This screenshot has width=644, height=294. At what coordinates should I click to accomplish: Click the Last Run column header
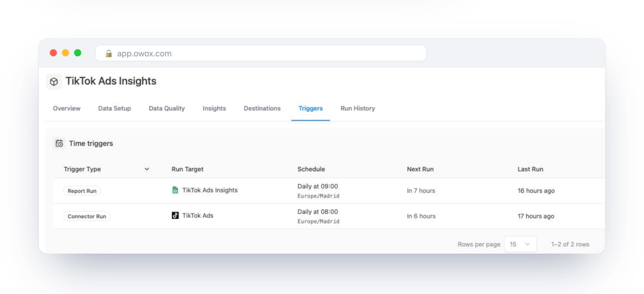pos(530,169)
